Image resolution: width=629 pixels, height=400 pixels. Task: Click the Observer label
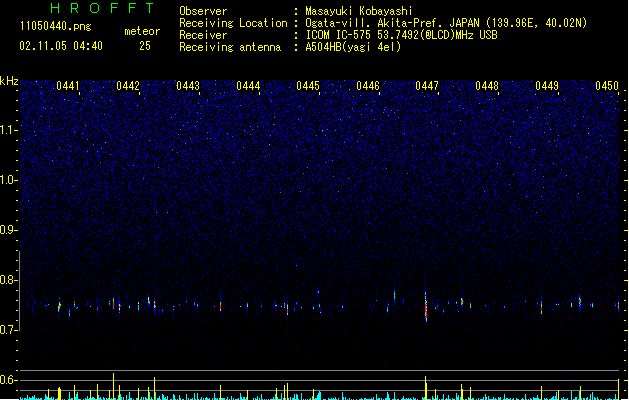click(x=203, y=11)
